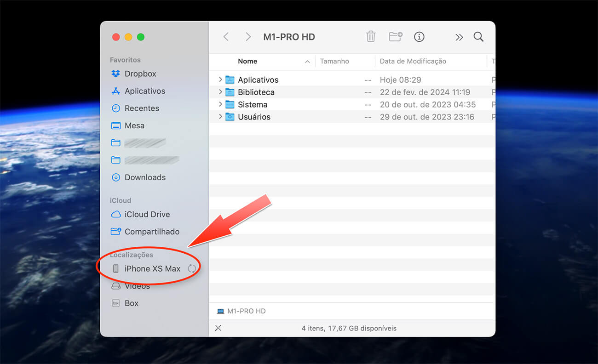Sort by the Tamanho column header
Viewport: 598px width, 364px height.
(334, 61)
